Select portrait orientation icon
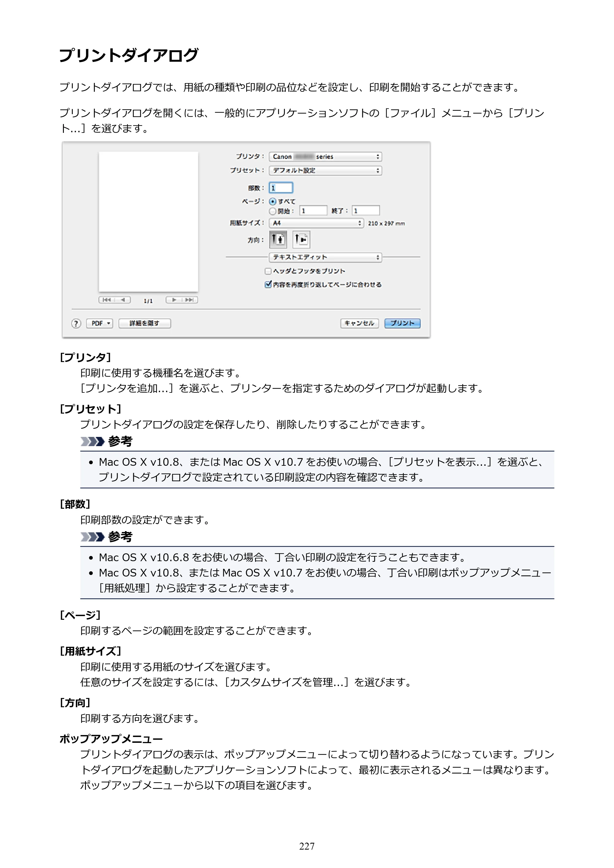The height and width of the screenshot is (868, 614). point(278,239)
